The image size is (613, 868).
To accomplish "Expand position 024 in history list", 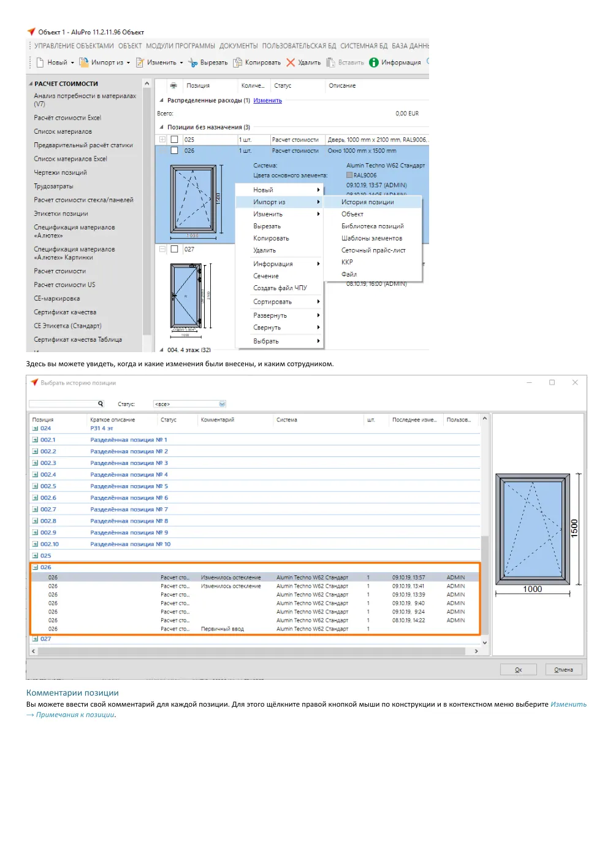I will click(x=35, y=428).
